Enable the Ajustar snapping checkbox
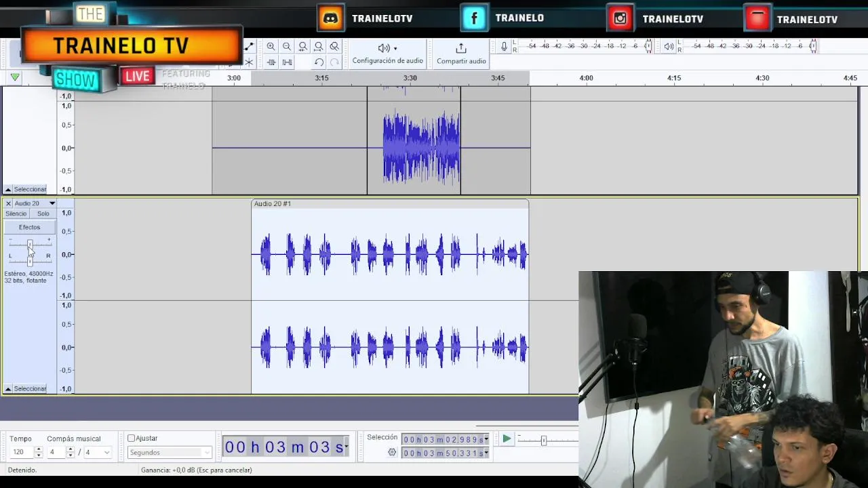This screenshot has width=868, height=488. click(x=132, y=439)
